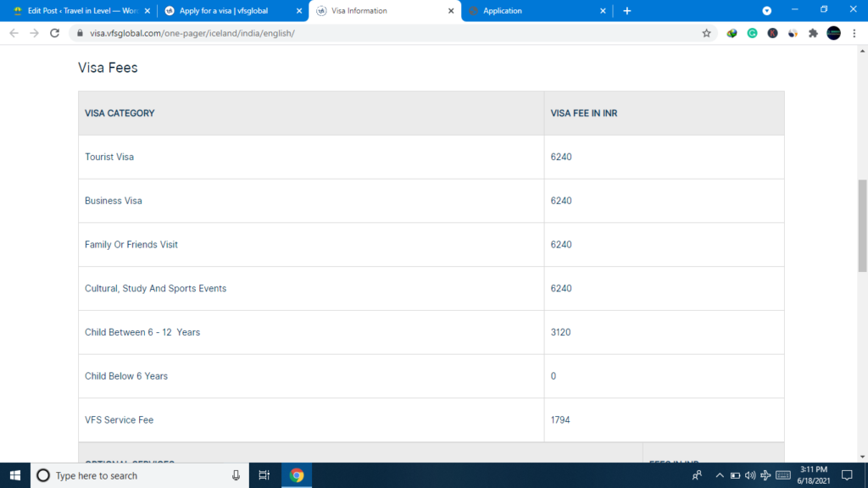Image resolution: width=868 pixels, height=488 pixels.
Task: Click the Visa Fees heading
Action: pyautogui.click(x=108, y=68)
